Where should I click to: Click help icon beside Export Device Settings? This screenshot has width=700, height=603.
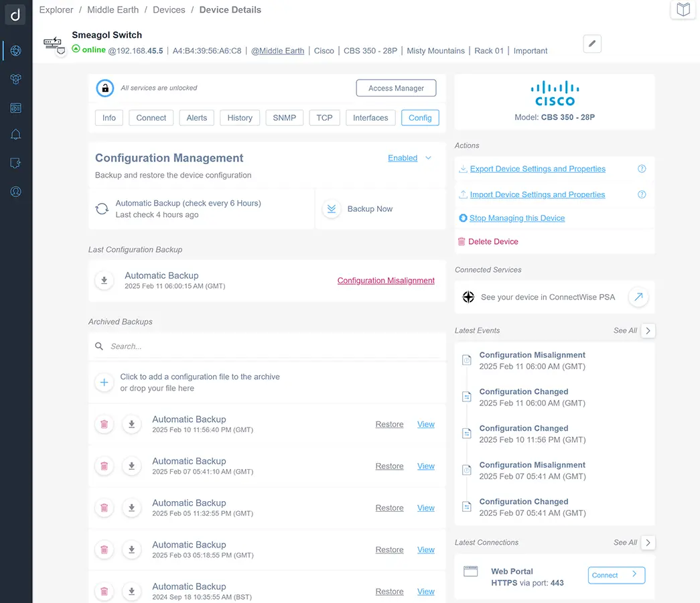641,169
